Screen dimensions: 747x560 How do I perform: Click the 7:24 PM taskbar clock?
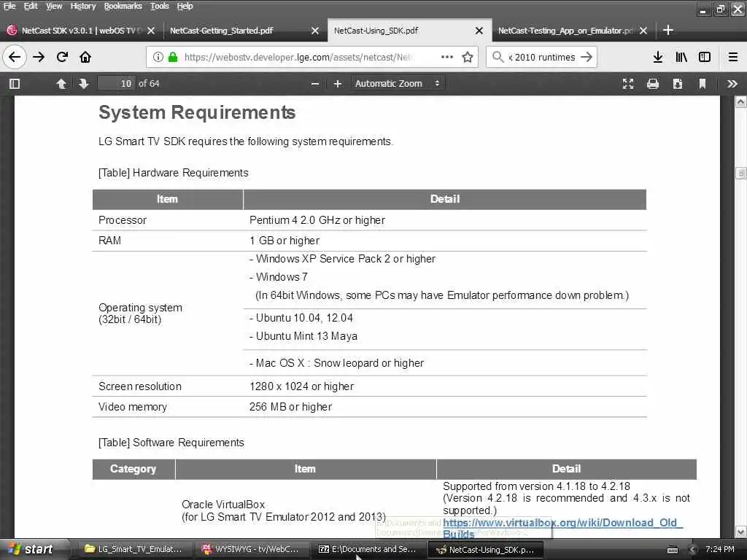[x=720, y=549]
